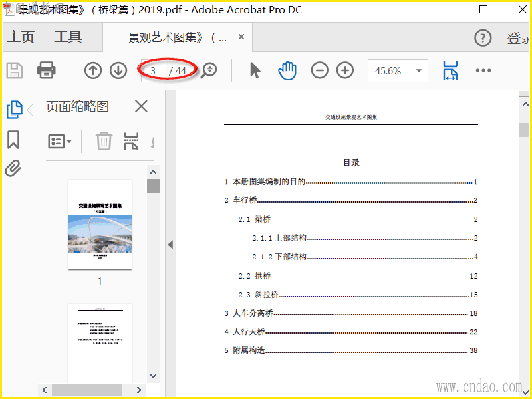Open the more tools ellipsis menu
The image size is (532, 399).
click(483, 70)
